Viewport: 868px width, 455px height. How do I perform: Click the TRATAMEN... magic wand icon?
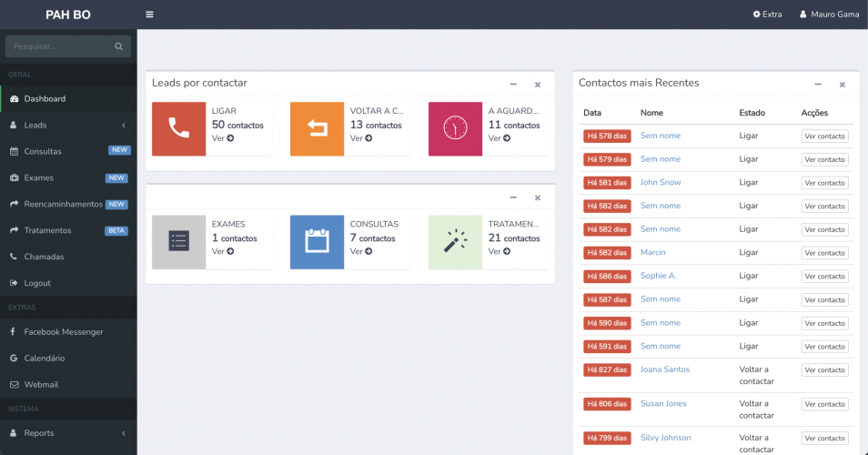(455, 242)
